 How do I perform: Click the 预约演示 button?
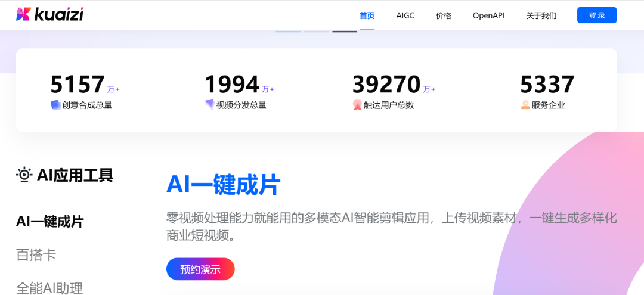(x=200, y=269)
